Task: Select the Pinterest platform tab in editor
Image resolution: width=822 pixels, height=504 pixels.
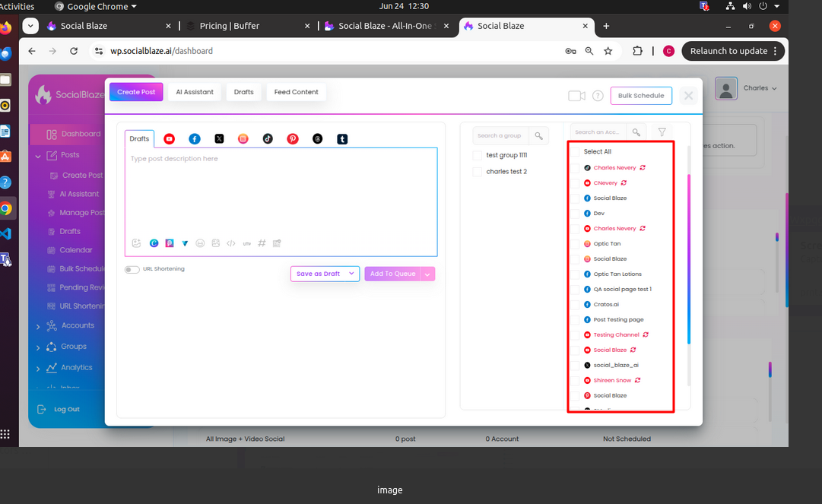Action: [x=293, y=139]
